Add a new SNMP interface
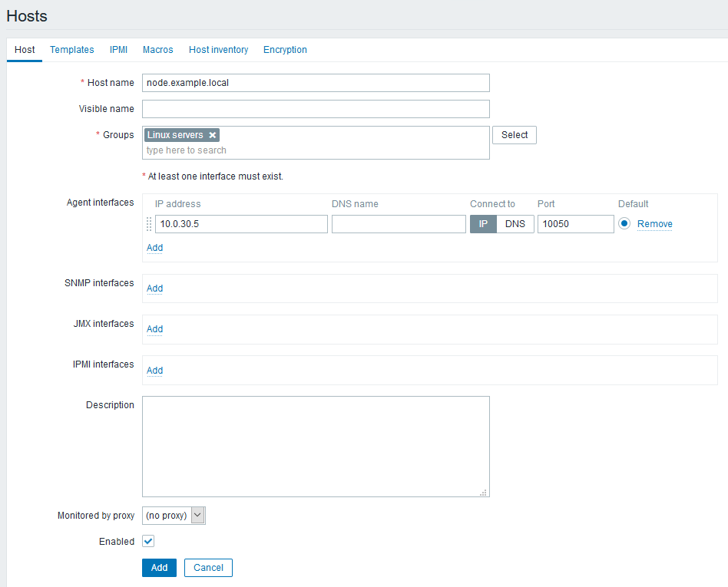 point(154,289)
